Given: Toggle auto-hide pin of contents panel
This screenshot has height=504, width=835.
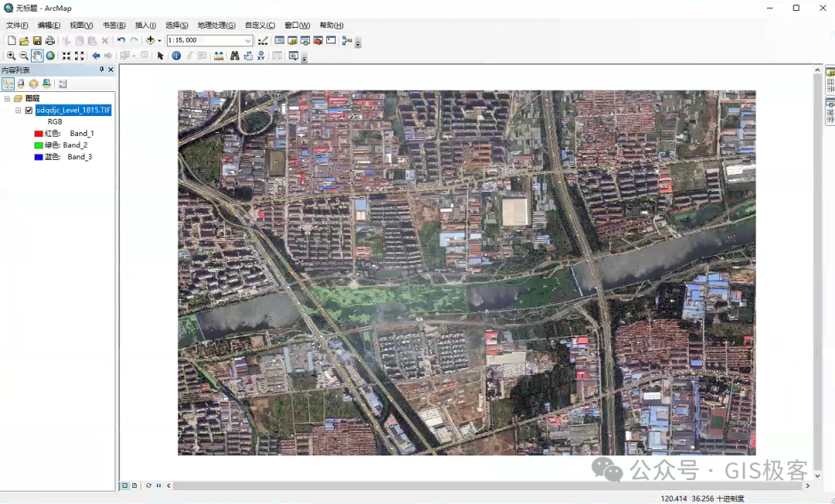Looking at the screenshot, I should tap(102, 70).
